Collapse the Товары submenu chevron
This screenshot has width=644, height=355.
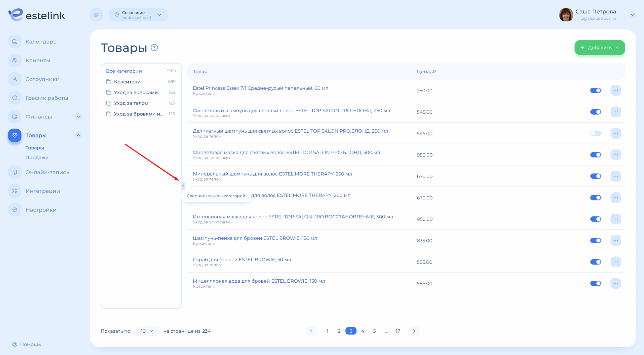78,135
